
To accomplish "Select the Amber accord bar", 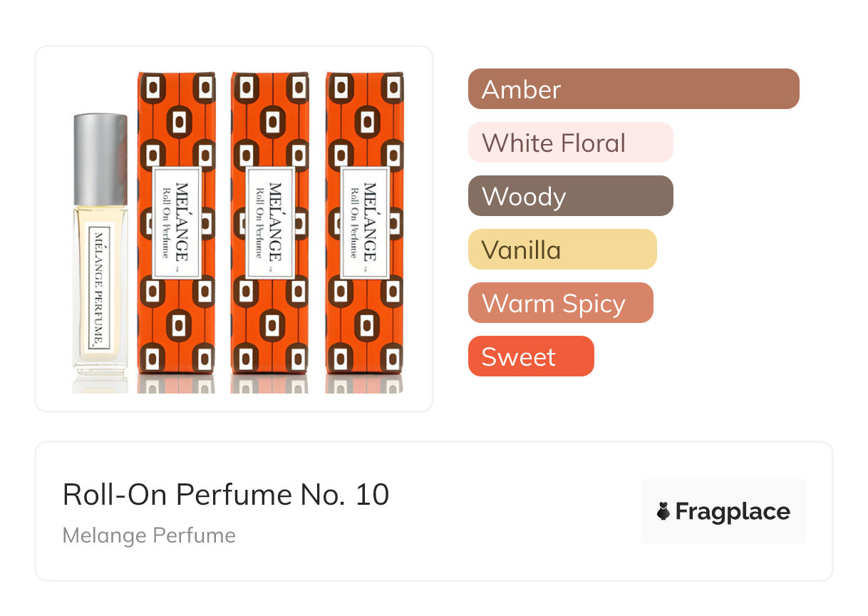I will point(633,89).
